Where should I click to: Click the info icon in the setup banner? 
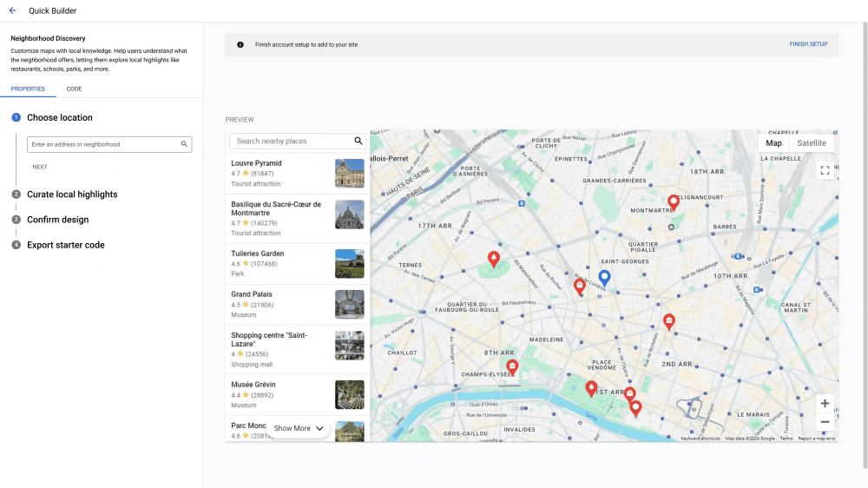pyautogui.click(x=240, y=45)
